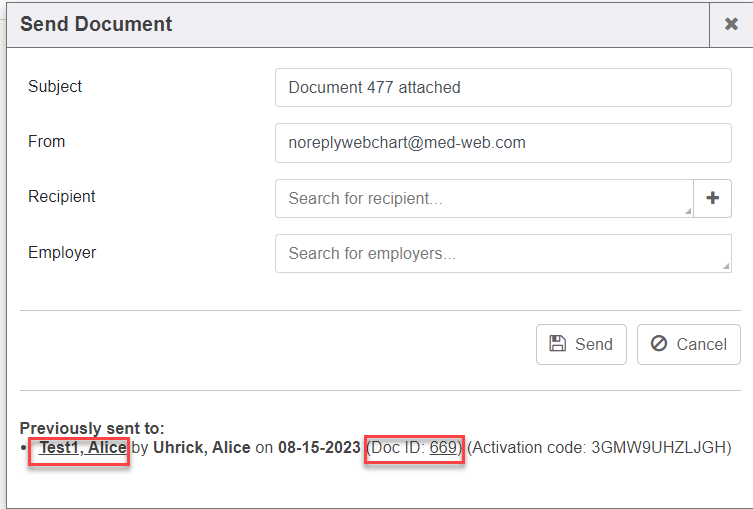
Task: Click the floppy disk icon on Send
Action: [558, 344]
